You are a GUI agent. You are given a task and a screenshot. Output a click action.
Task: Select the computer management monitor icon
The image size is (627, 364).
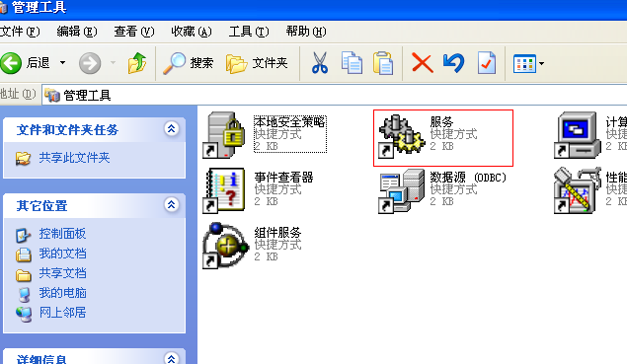pyautogui.click(x=578, y=135)
